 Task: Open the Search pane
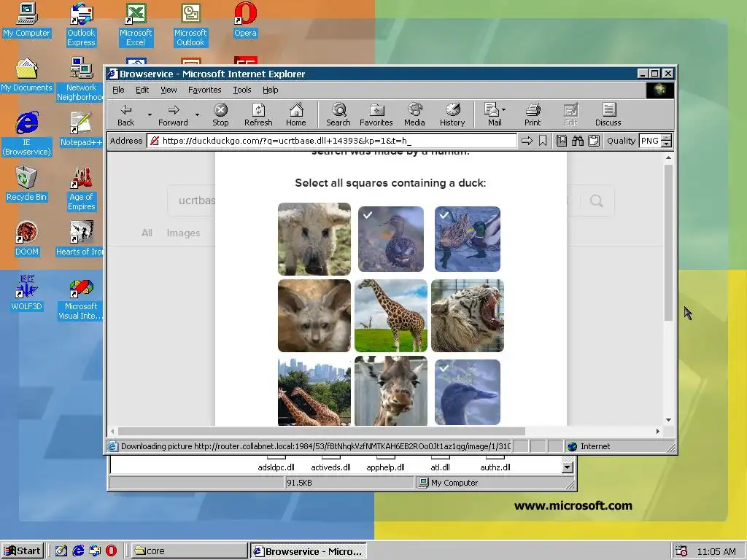click(338, 115)
